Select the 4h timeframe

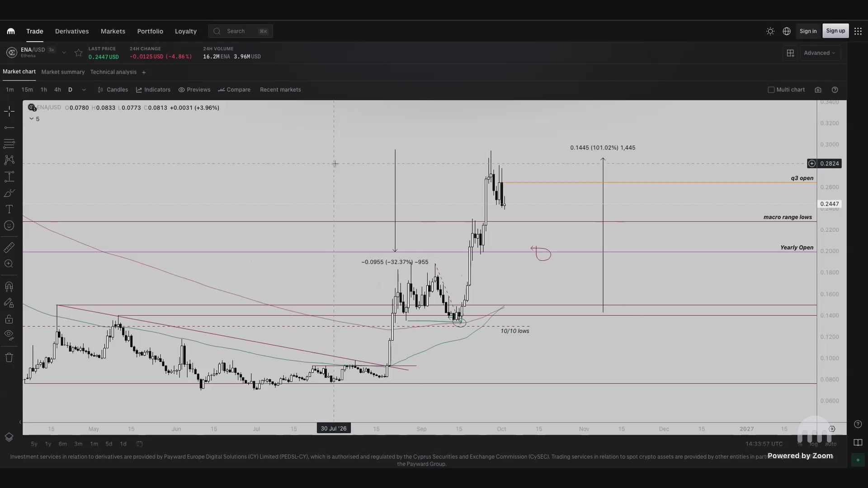tap(57, 90)
